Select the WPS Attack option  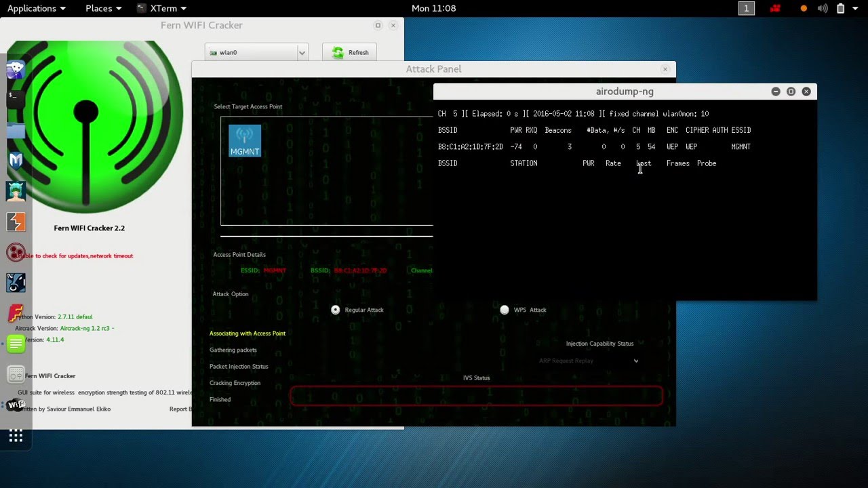pyautogui.click(x=504, y=310)
